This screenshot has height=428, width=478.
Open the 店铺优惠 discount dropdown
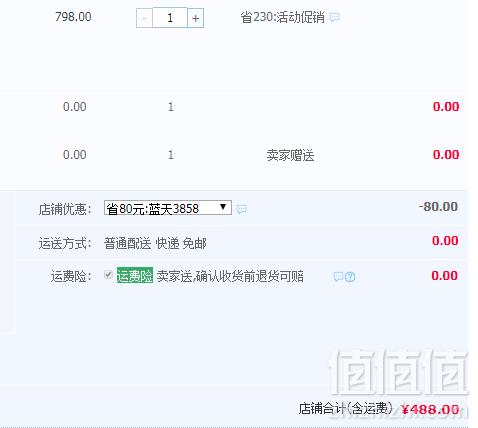pyautogui.click(x=168, y=208)
